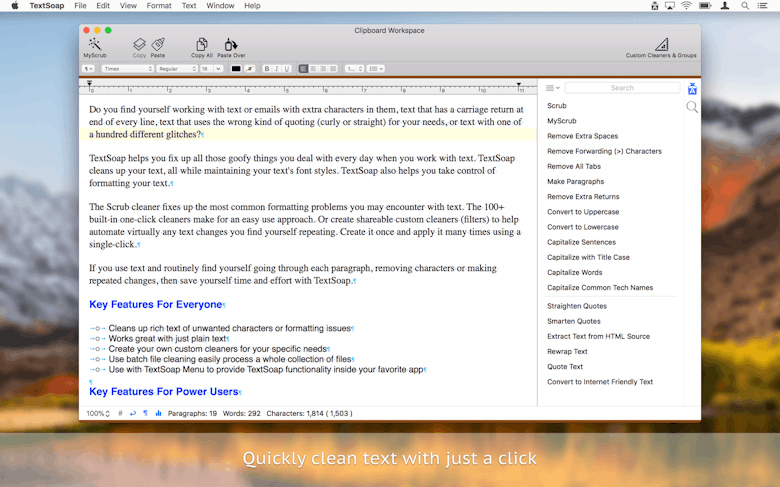The height and width of the screenshot is (487, 780).
Task: Justify the text alignment
Action: (x=333, y=69)
